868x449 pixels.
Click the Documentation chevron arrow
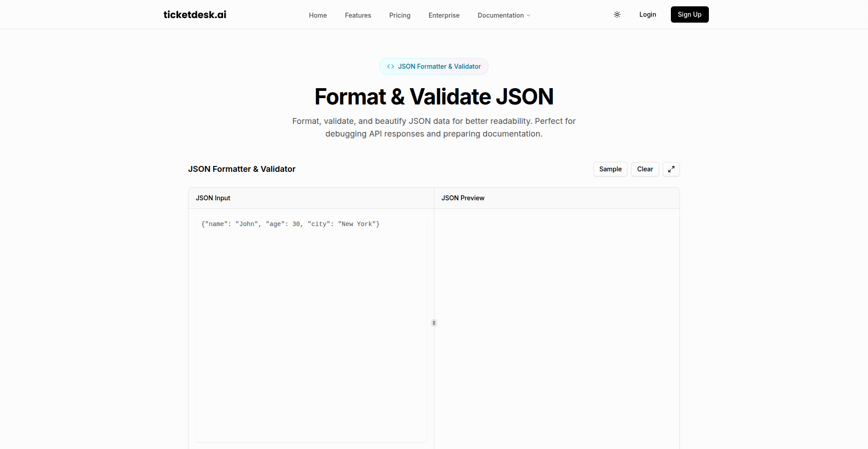pos(528,15)
